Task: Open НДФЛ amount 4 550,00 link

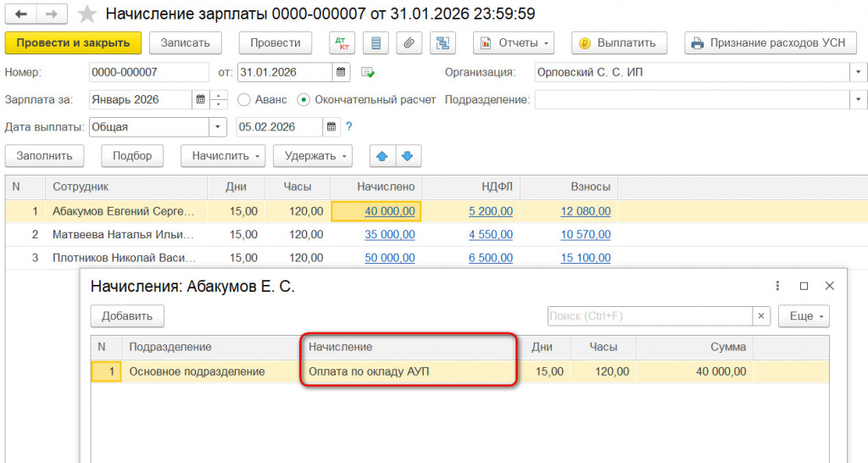Action: pyautogui.click(x=491, y=234)
